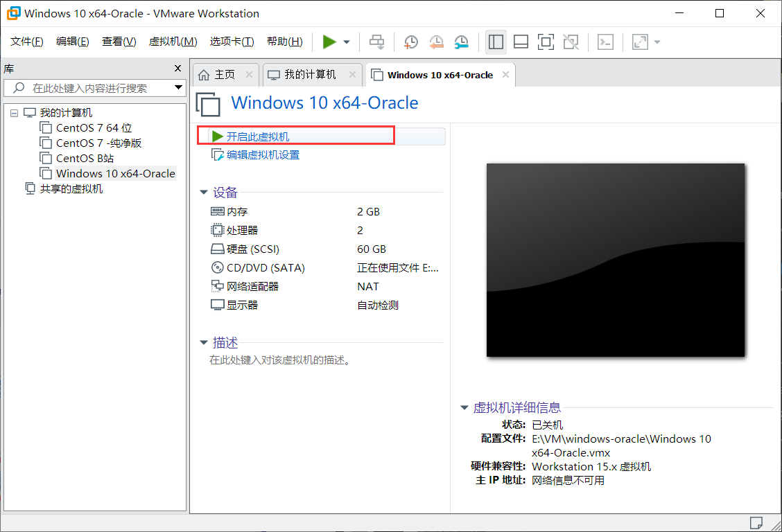
Task: Collapse the 描述 (Description) section
Action: tap(203, 342)
